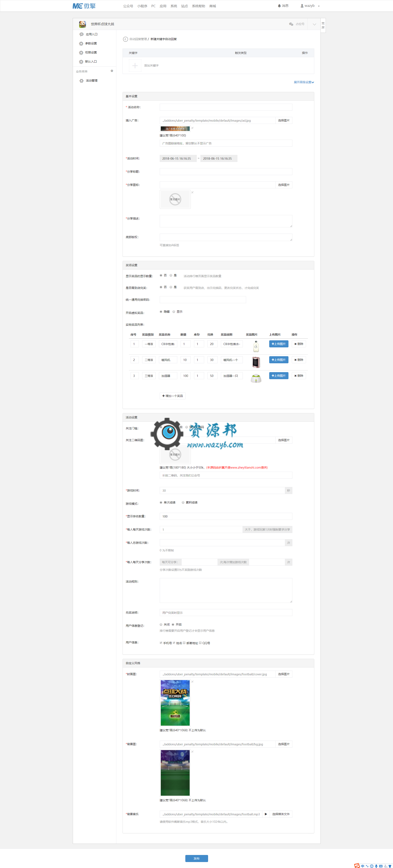Remove the cover image with its x
This screenshot has height=868, width=393.
[x=192, y=682]
